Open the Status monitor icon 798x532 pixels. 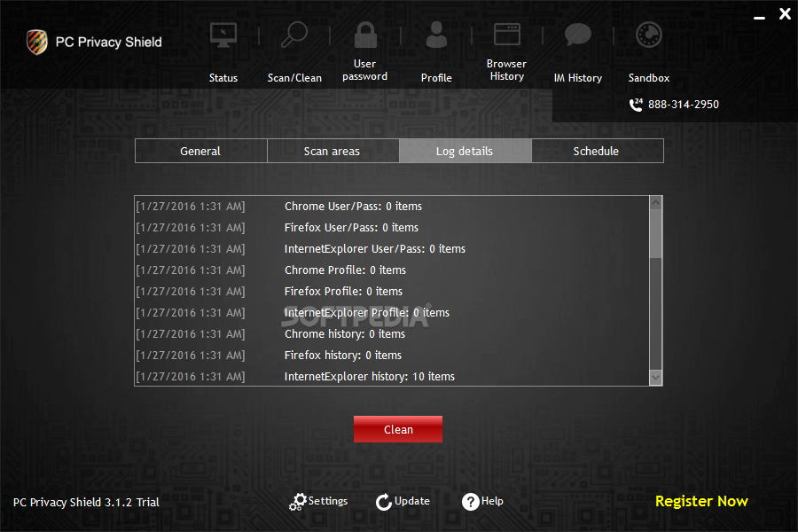[223, 35]
